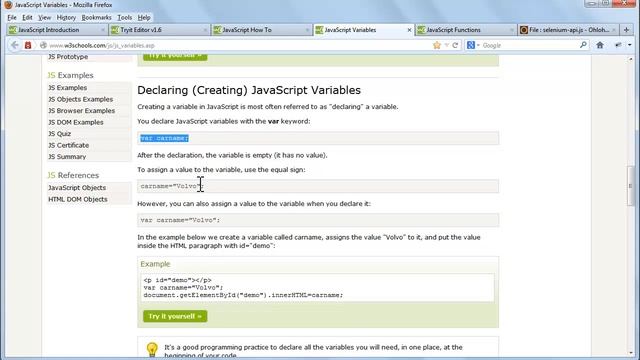Click the Firefox icon in title bar
Screen dimensions: 640x360
tap(8, 5)
